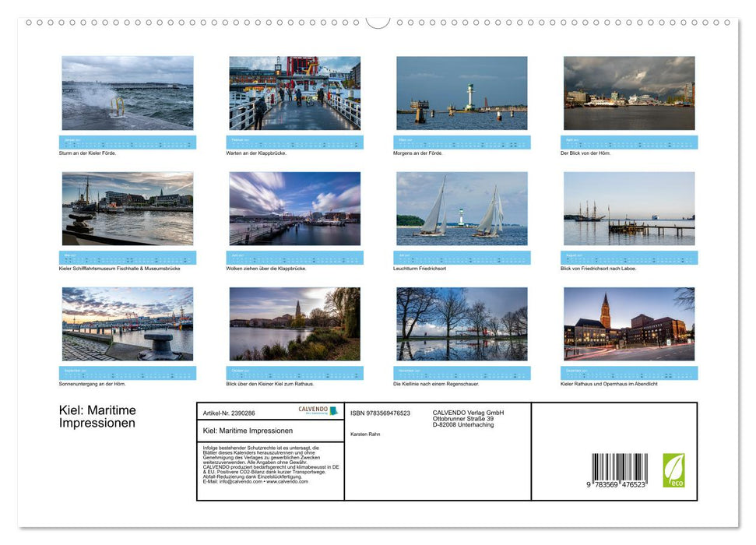Select the December blue calendar strip
The height and width of the screenshot is (545, 756).
(x=629, y=373)
